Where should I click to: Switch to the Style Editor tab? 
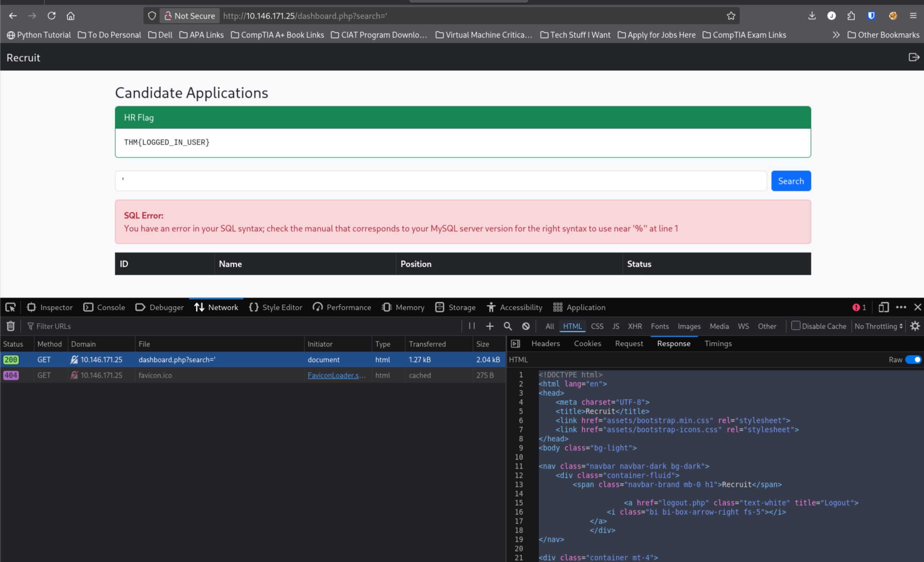pos(276,307)
